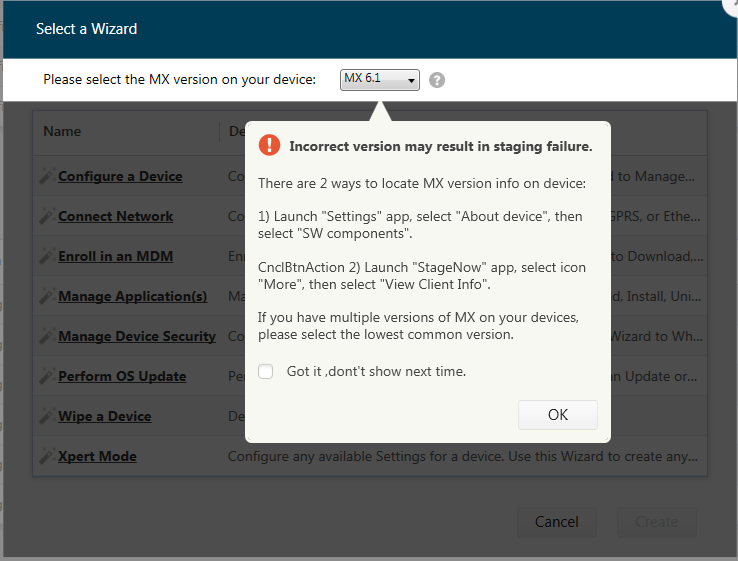738x561 pixels.
Task: Click the Create button
Action: pyautogui.click(x=656, y=521)
